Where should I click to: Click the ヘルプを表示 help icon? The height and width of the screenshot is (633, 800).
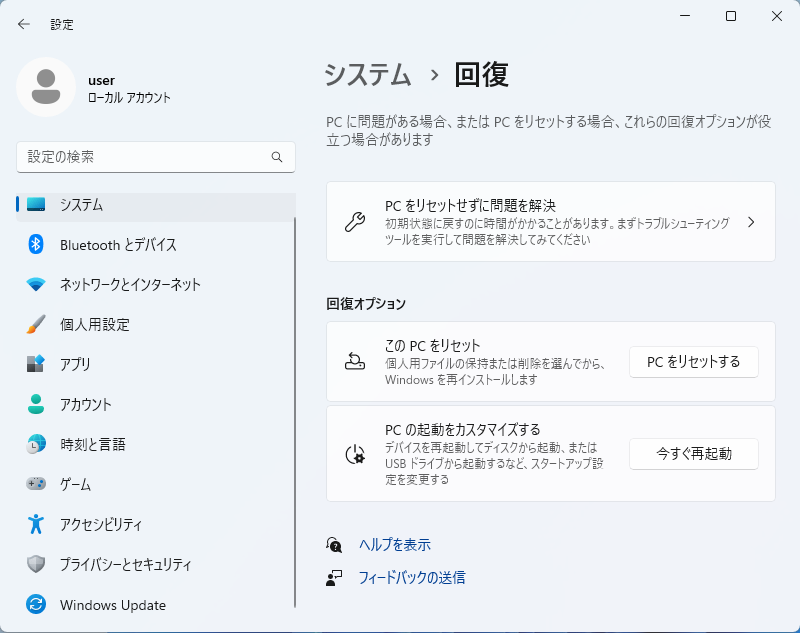click(334, 545)
